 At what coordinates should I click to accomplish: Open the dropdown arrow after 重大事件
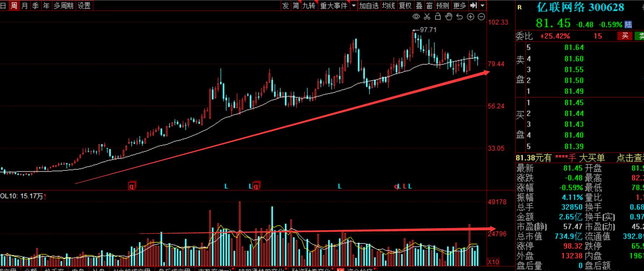tap(354, 6)
